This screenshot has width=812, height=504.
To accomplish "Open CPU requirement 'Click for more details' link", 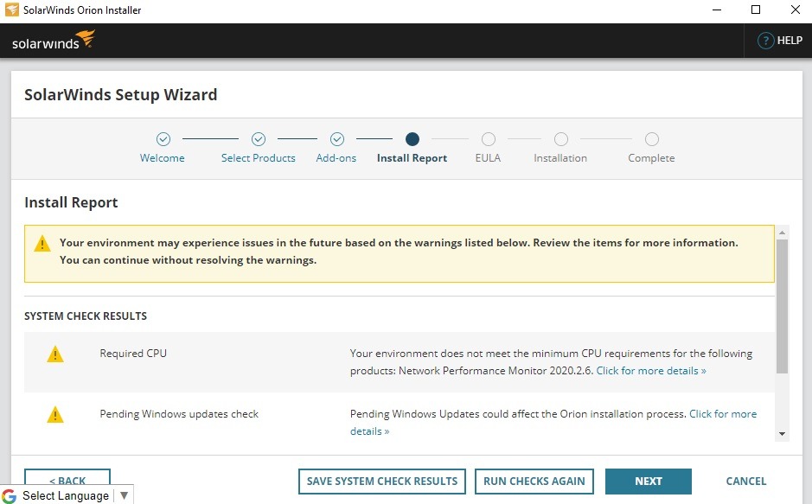I will (651, 371).
